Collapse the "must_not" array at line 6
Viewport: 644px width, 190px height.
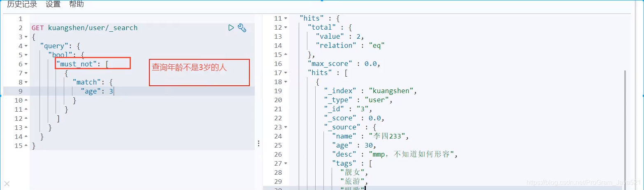26,64
